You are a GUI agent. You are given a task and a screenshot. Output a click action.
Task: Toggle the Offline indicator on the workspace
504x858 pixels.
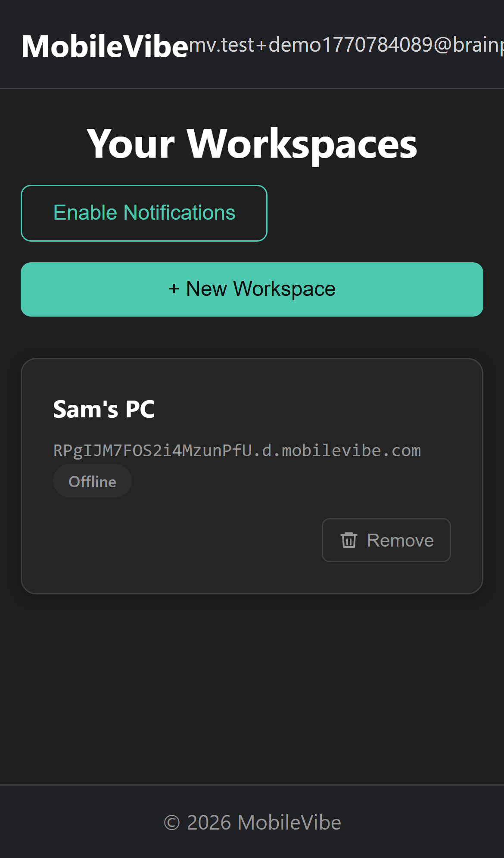[x=92, y=481]
